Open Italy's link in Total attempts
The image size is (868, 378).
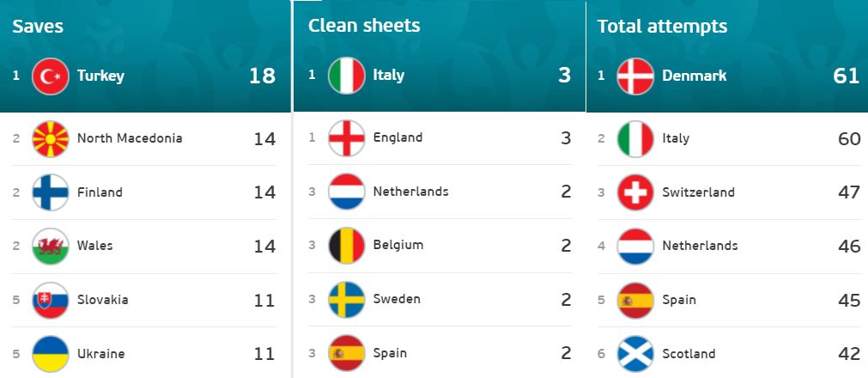pyautogui.click(x=676, y=138)
